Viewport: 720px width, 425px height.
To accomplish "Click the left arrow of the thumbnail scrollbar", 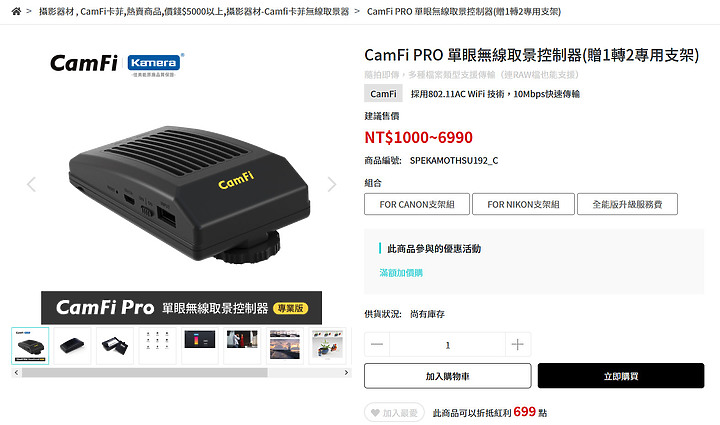I will (17, 372).
